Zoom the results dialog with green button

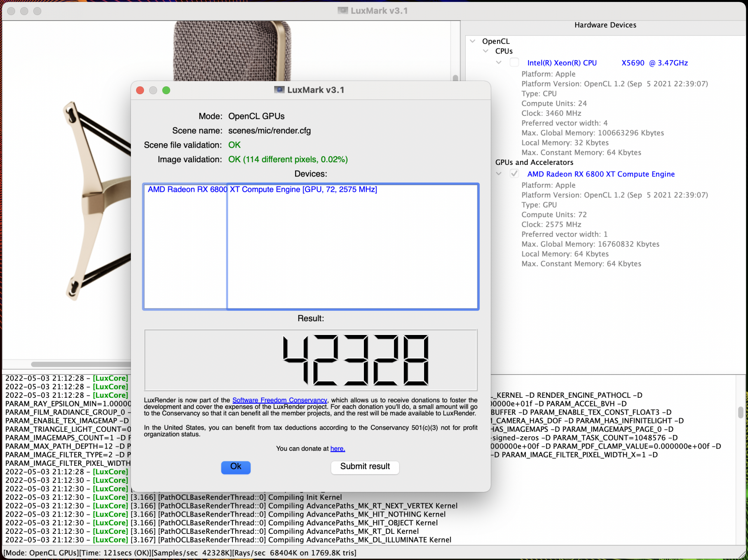point(166,90)
